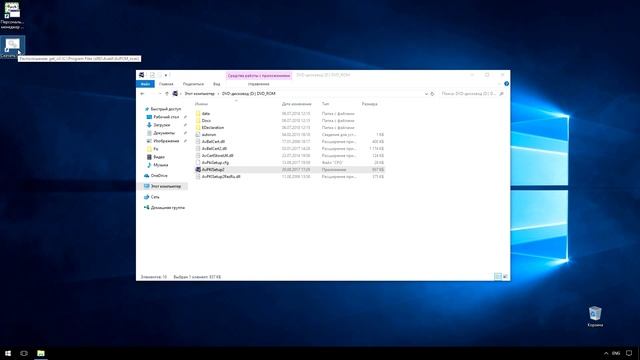The height and width of the screenshot is (360, 640).
Task: Select the Docs folder icon
Action: (x=198, y=120)
